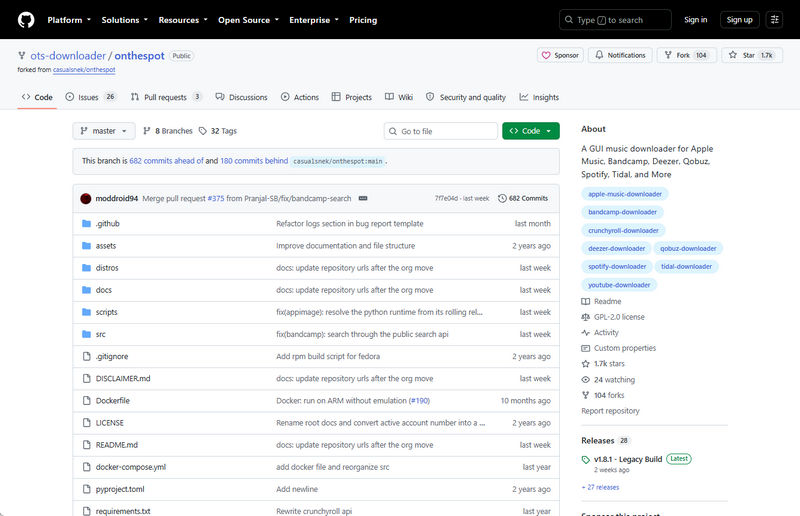Click the tidal-downloader topic tag
This screenshot has width=800, height=516.
686,266
